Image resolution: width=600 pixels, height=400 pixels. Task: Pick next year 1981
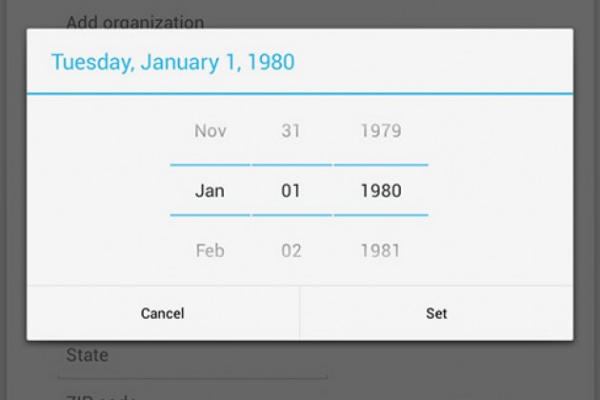381,251
